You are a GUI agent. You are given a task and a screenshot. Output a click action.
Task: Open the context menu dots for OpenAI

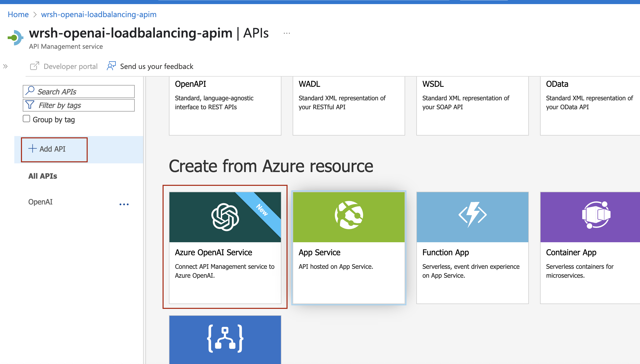(124, 204)
